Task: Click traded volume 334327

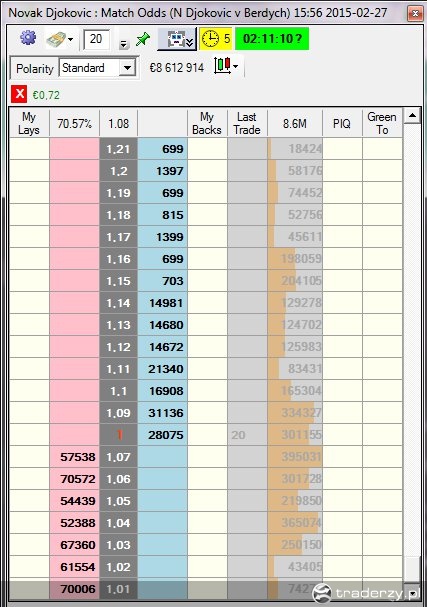Action: (295, 413)
